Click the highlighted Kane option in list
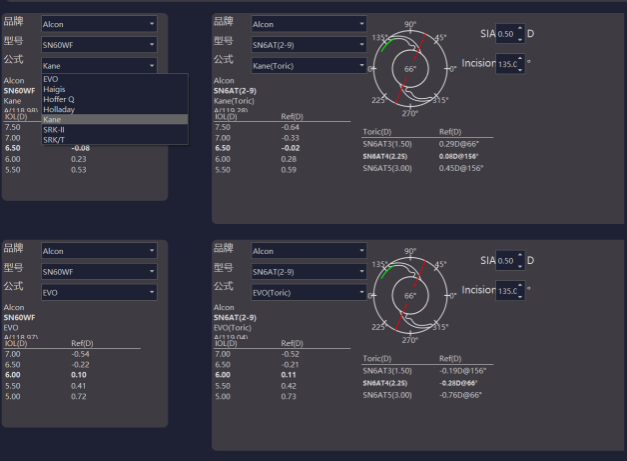The image size is (627, 461). tap(52, 119)
